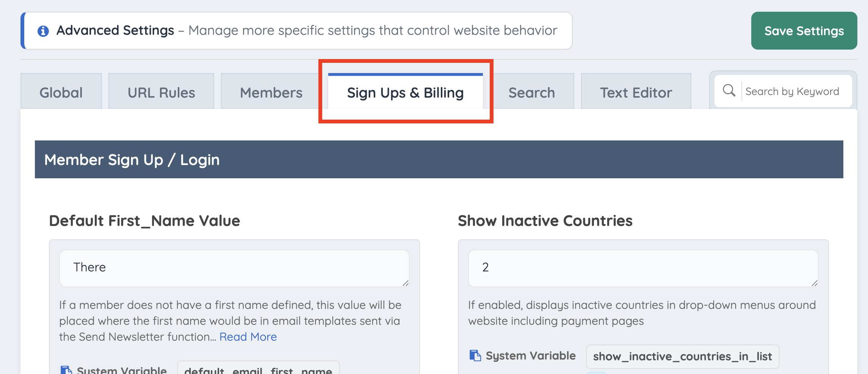Image resolution: width=868 pixels, height=374 pixels.
Task: Copy the show_inactive_countries_in_list System Variable icon
Action: click(x=475, y=355)
